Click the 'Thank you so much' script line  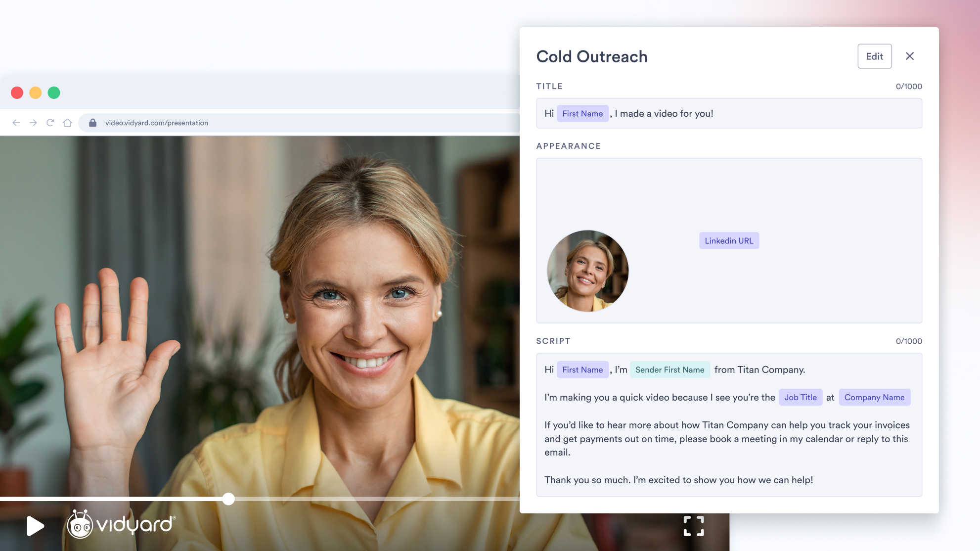click(678, 480)
